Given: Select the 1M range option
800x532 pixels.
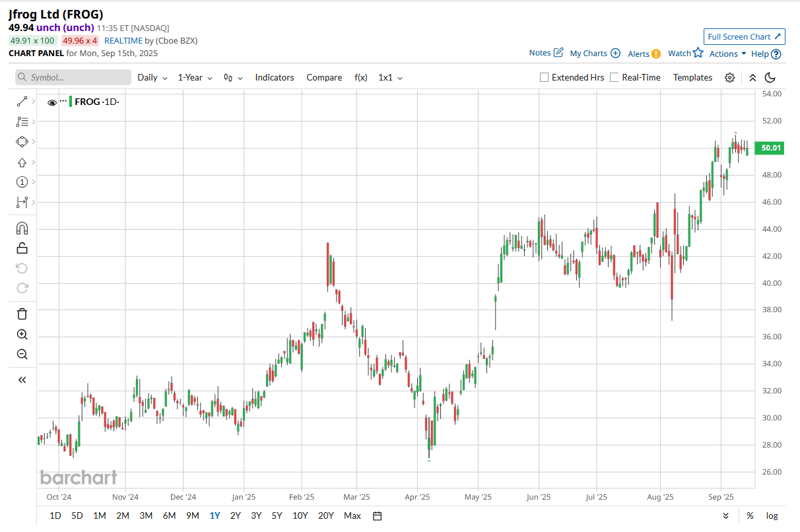Looking at the screenshot, I should click(x=99, y=515).
